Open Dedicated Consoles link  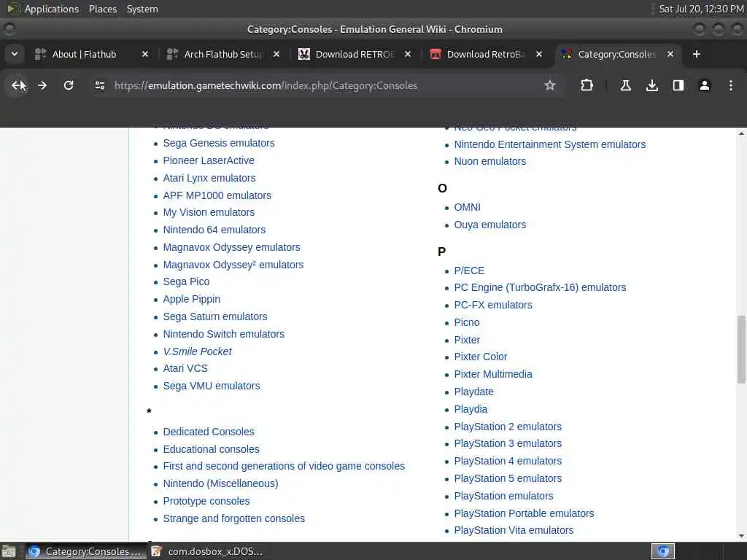[x=209, y=432]
